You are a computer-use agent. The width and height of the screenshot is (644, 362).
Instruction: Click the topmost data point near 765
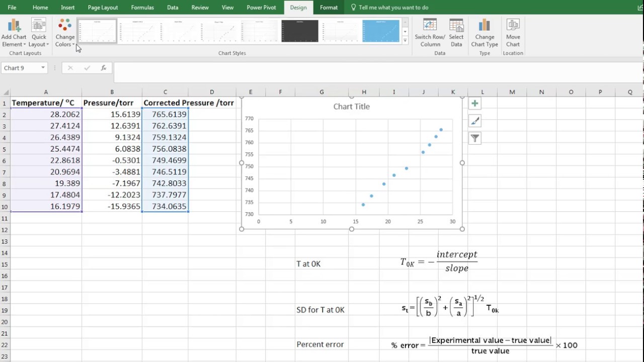pyautogui.click(x=441, y=130)
